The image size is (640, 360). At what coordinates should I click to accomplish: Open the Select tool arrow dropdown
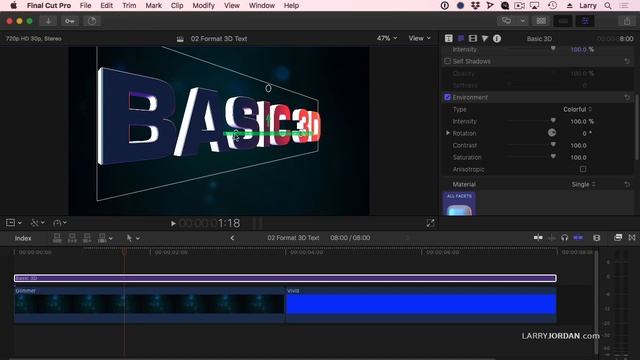click(x=133, y=238)
